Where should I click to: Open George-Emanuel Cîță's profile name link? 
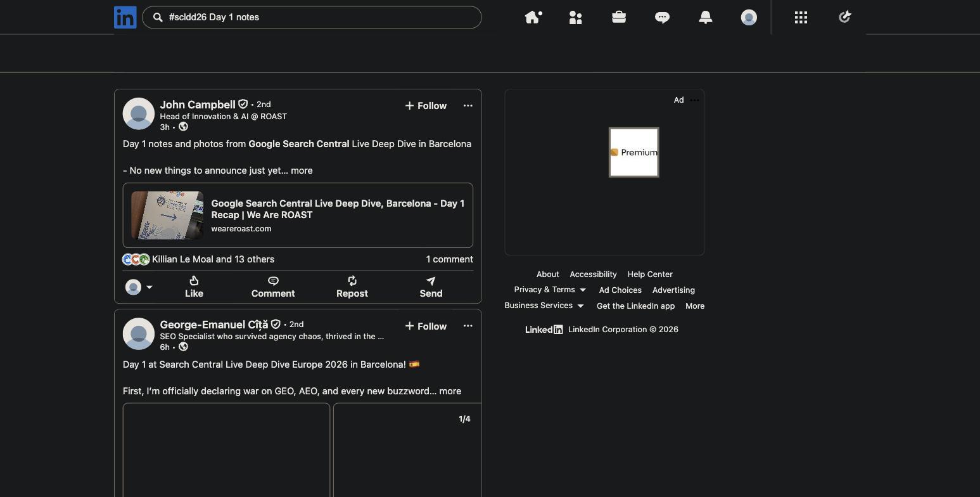coord(213,325)
